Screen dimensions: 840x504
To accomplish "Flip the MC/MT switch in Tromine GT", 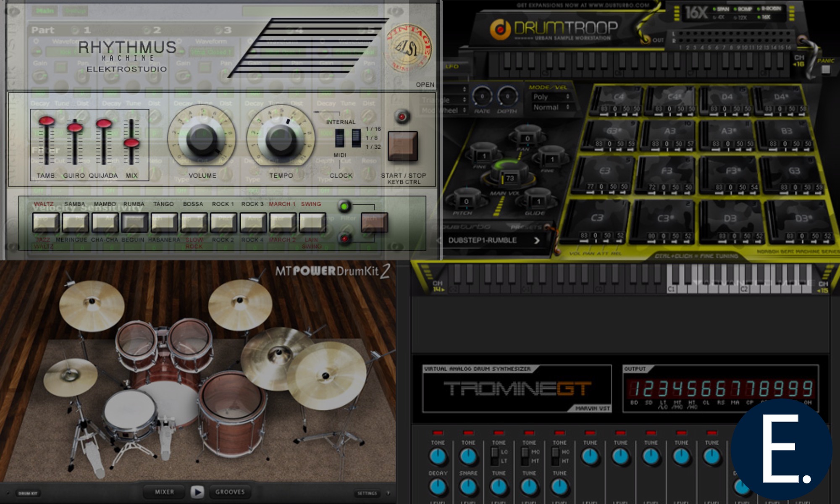I will [x=525, y=456].
